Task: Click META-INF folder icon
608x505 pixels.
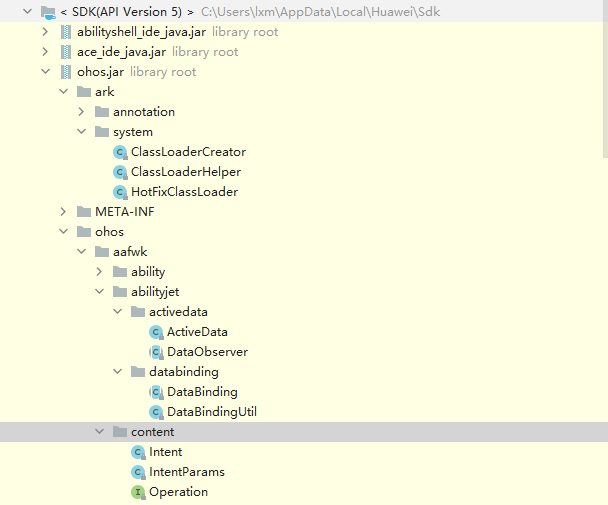Action: (84, 212)
